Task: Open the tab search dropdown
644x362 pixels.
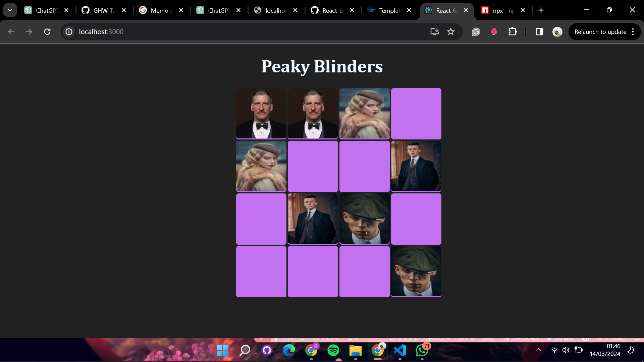Action: 10,10
